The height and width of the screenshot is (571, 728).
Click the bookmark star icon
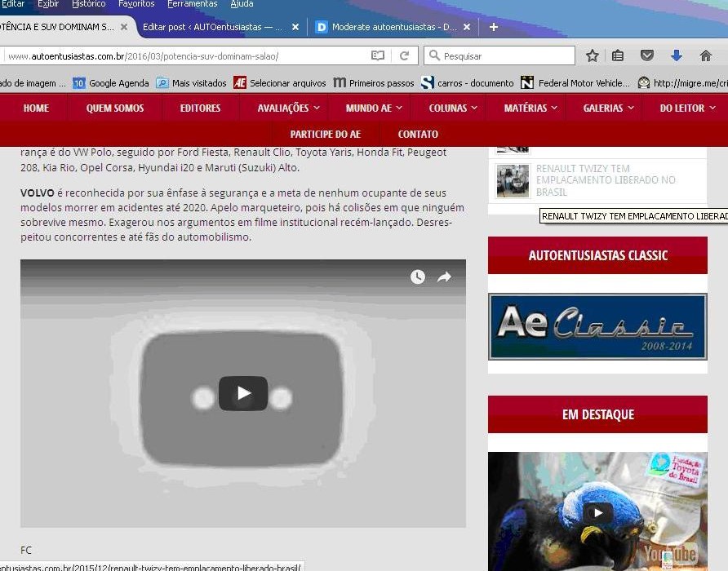click(x=593, y=55)
